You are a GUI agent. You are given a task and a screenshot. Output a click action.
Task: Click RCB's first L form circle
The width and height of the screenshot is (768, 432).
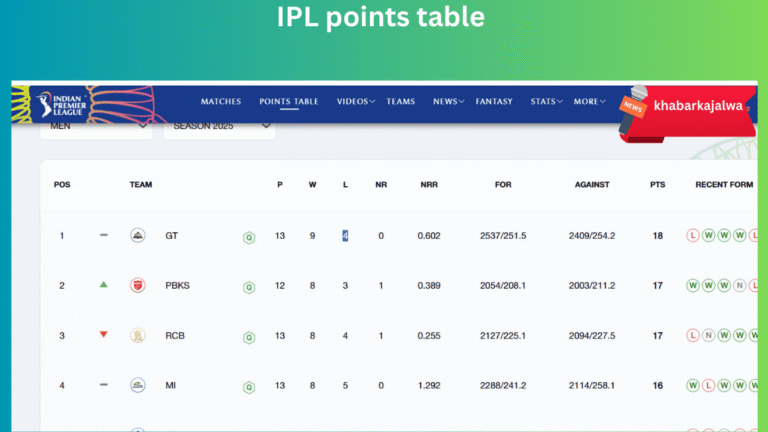point(693,336)
